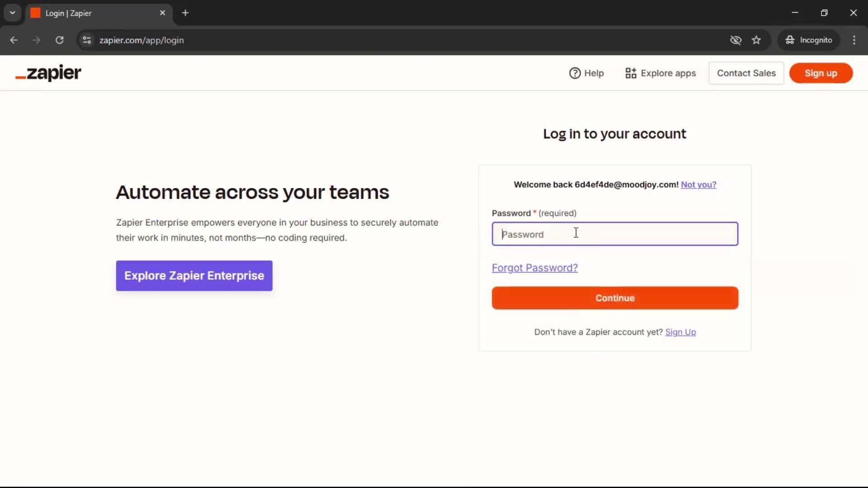Click the orange Sign up button
The height and width of the screenshot is (488, 868).
click(821, 73)
